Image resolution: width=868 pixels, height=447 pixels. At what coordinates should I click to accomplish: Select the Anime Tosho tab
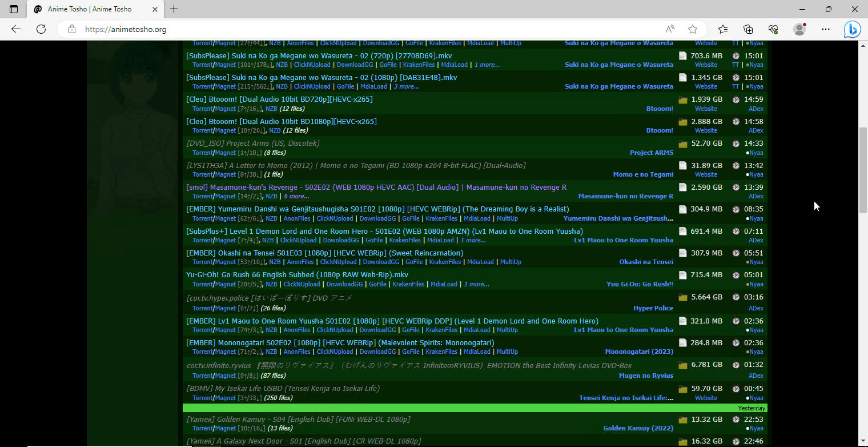pos(95,9)
